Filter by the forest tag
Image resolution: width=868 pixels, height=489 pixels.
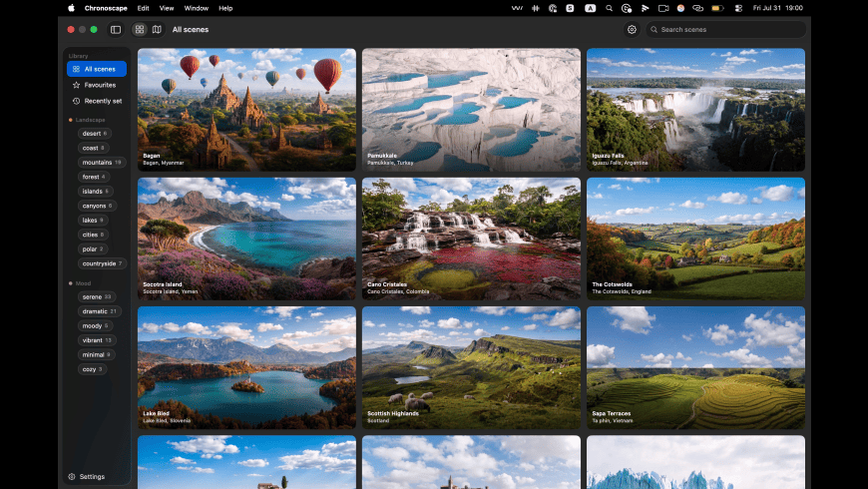coord(94,177)
